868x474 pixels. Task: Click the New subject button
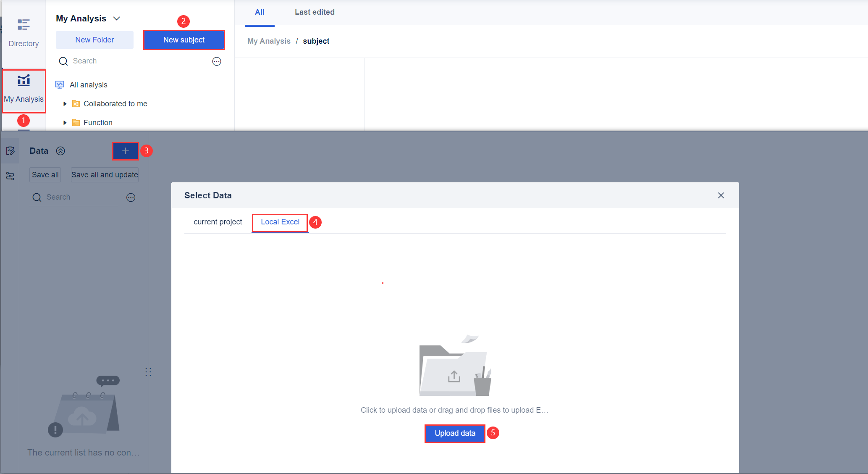click(x=184, y=40)
